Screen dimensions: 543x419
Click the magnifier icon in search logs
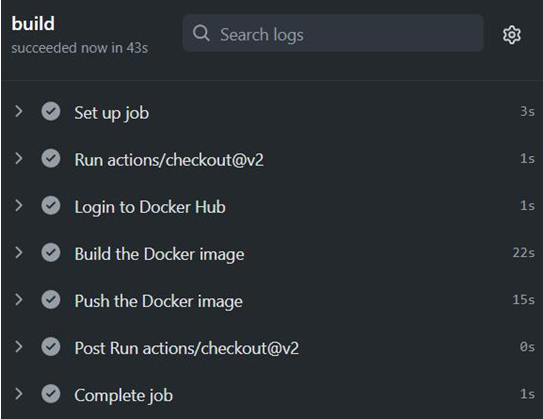coord(201,33)
